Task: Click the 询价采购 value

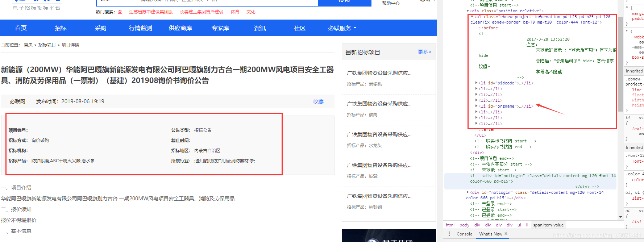Action: [x=40, y=141]
